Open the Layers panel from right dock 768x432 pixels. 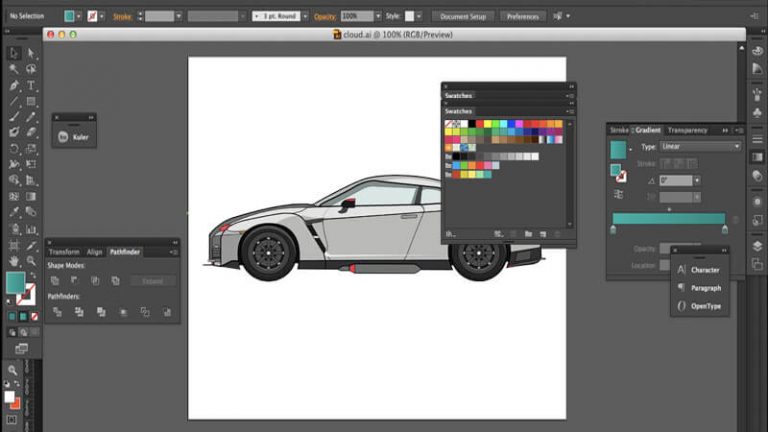click(757, 246)
